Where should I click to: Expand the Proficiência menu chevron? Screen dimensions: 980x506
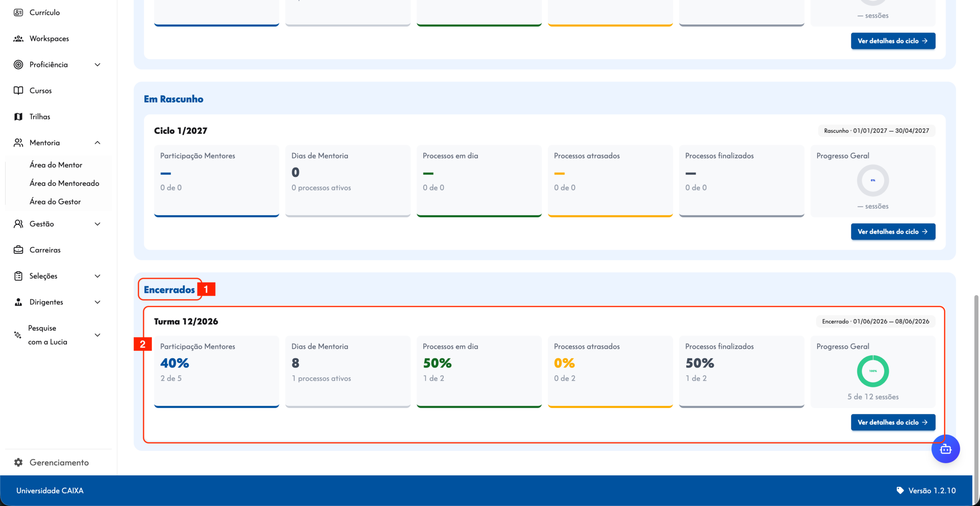click(98, 65)
